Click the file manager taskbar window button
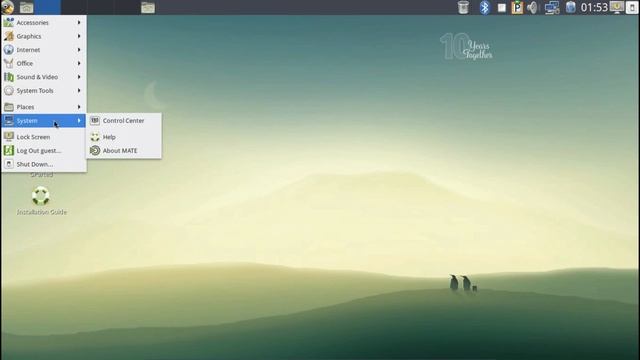The height and width of the screenshot is (360, 640). click(x=148, y=7)
